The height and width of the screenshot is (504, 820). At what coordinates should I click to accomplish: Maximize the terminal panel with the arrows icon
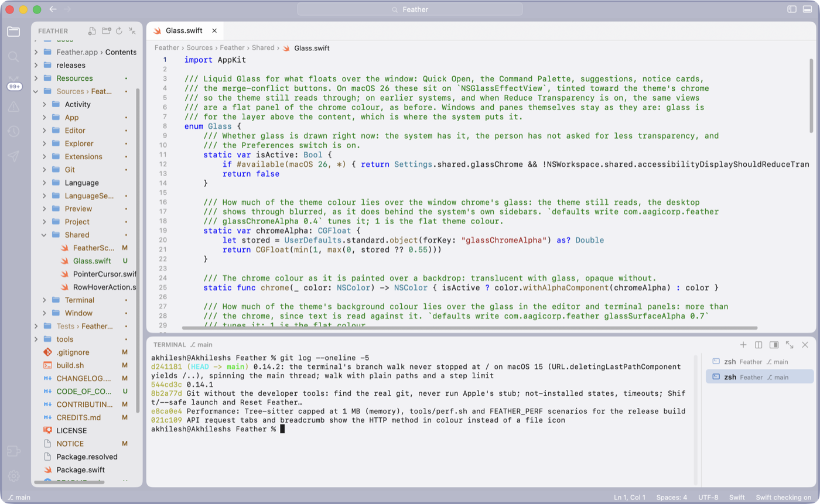[790, 345]
